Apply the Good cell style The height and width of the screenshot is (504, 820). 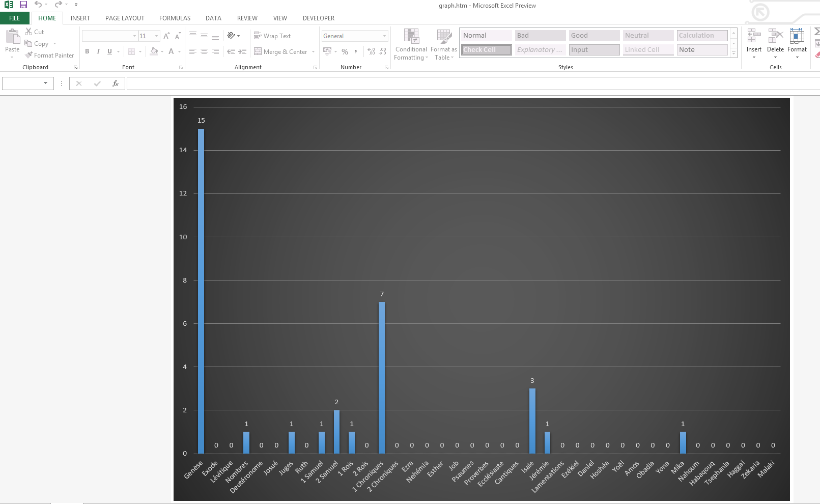595,36
